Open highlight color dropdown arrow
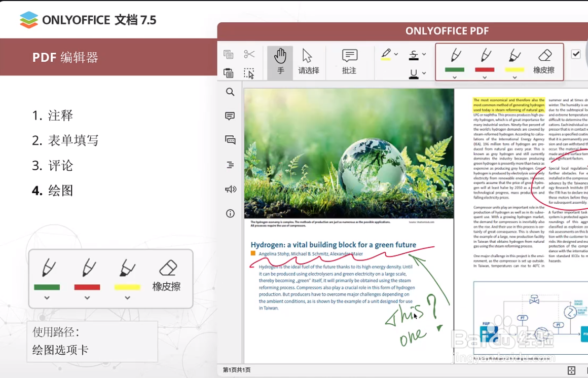The image size is (588, 378). coord(396,54)
